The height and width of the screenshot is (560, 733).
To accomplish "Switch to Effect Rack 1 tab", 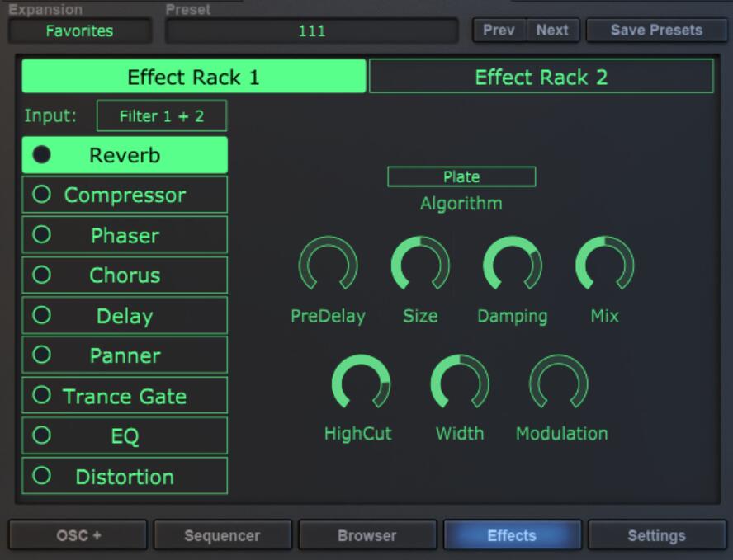I will pos(193,77).
